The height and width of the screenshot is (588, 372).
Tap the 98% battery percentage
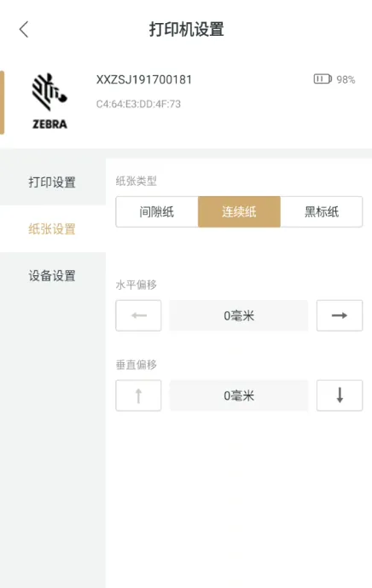tap(346, 79)
